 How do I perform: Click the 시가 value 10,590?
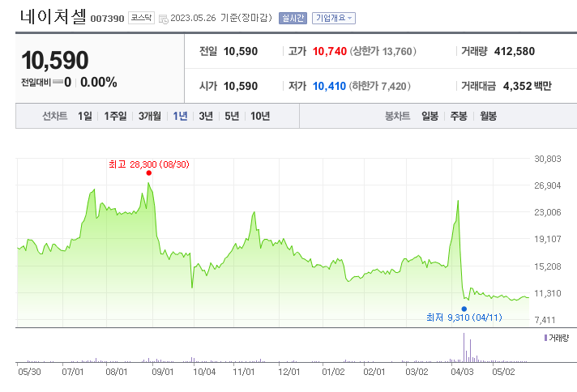pos(241,86)
